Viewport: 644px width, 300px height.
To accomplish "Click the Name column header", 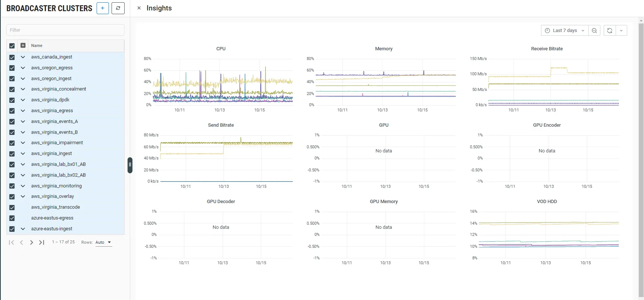I will [37, 45].
